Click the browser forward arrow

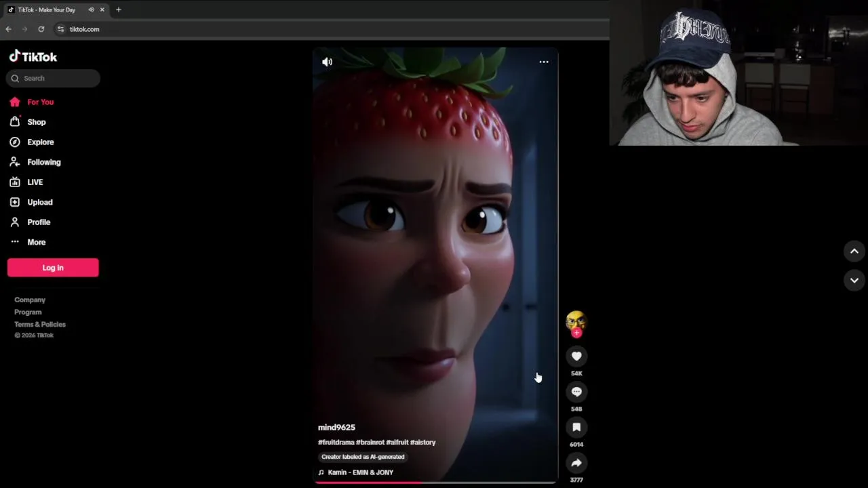click(x=25, y=29)
